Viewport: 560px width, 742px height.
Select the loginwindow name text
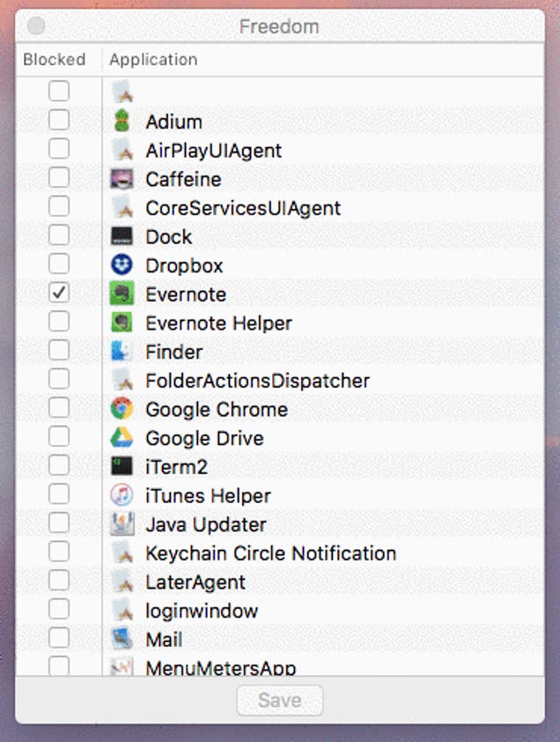202,611
